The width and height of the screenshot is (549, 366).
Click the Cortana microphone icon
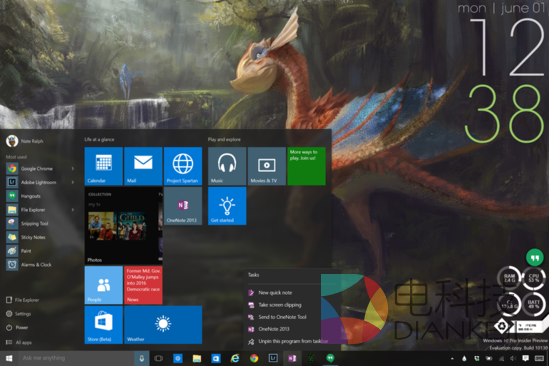click(x=142, y=358)
